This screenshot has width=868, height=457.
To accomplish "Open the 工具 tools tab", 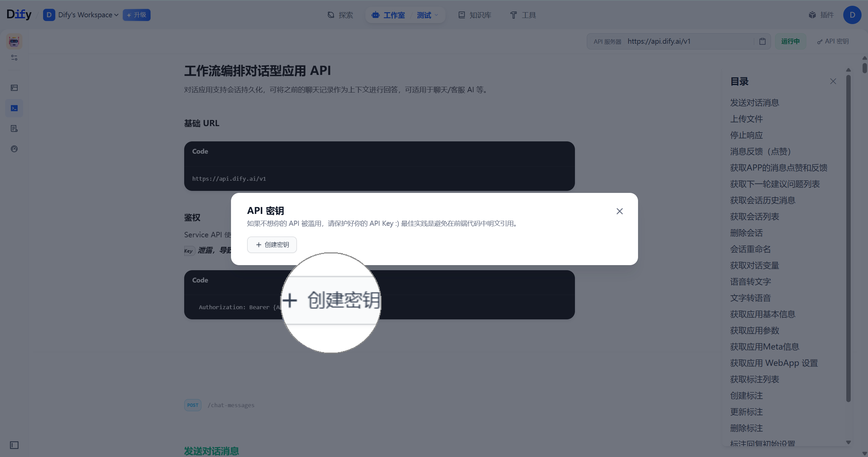I will (523, 15).
